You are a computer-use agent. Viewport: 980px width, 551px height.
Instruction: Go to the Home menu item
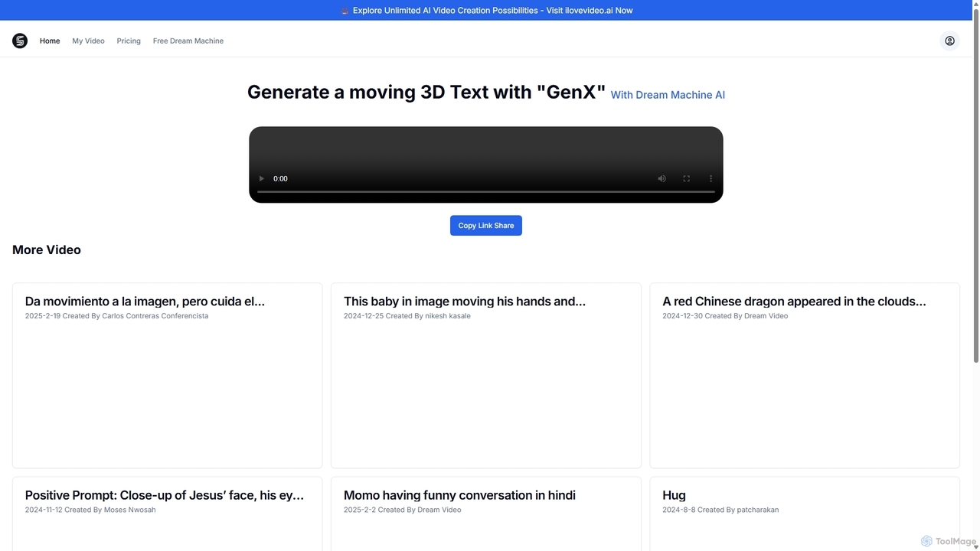pos(50,41)
